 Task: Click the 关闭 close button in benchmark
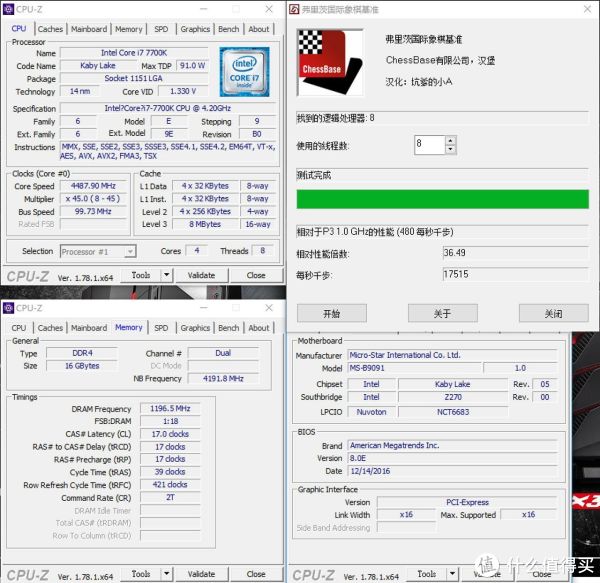554,313
